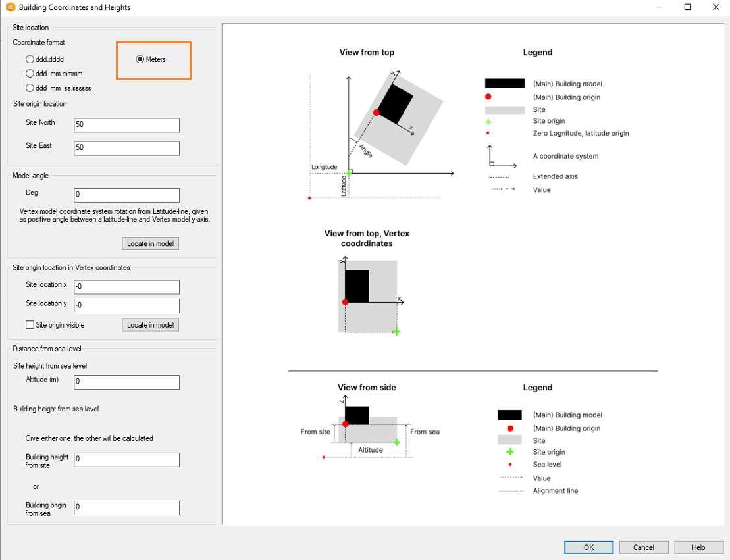Focus the Site East text box
Viewport: 730px width, 560px height.
coord(126,148)
